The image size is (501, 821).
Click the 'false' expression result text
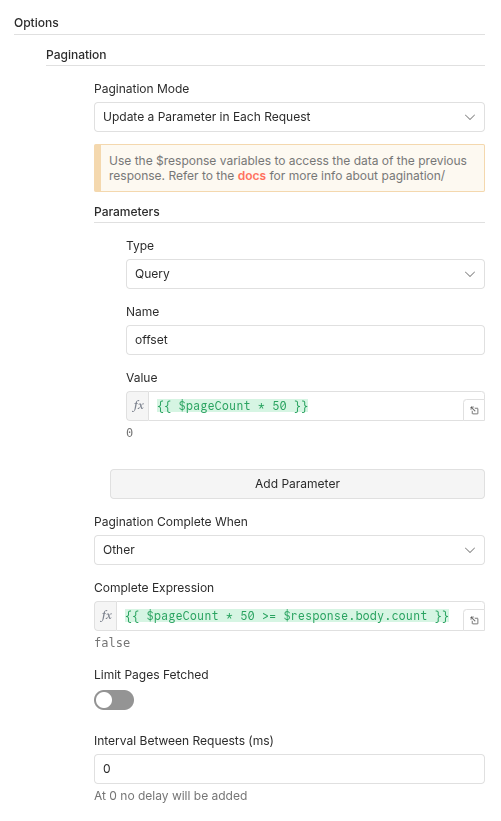point(112,642)
